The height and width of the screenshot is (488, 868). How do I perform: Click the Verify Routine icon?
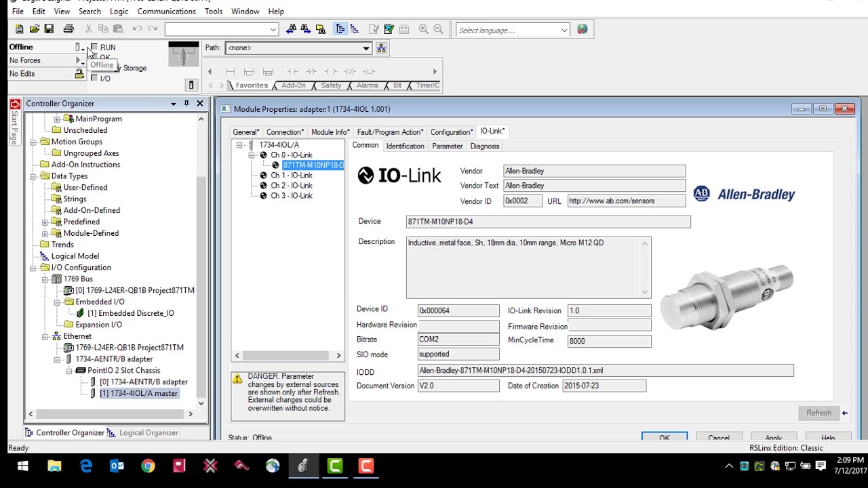click(374, 29)
